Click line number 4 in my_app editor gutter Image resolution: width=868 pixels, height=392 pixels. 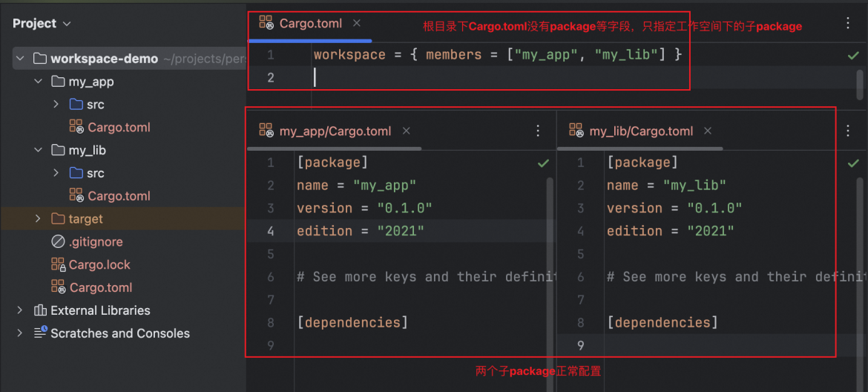point(270,231)
